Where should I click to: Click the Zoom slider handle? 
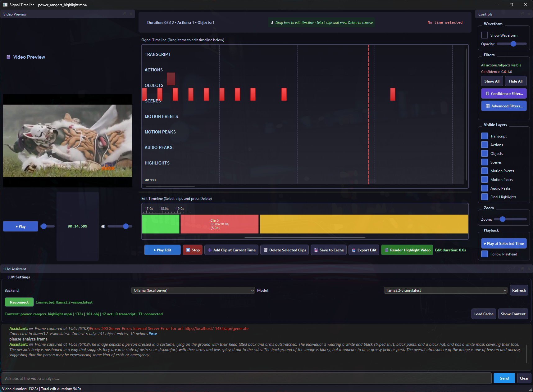pyautogui.click(x=502, y=219)
